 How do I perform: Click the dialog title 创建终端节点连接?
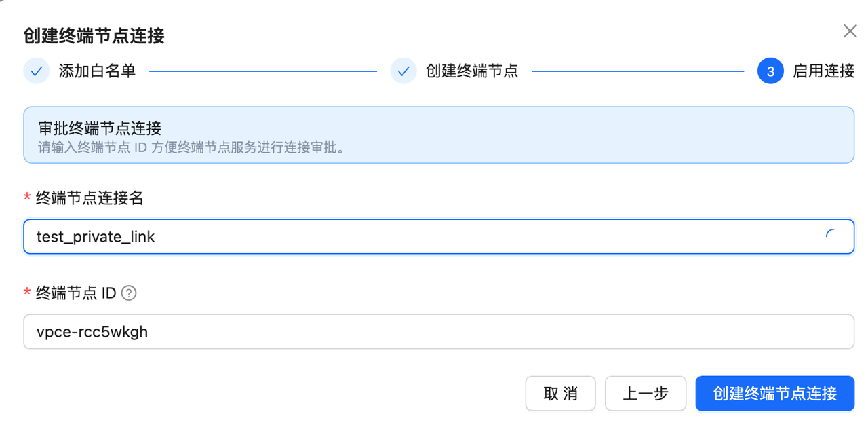tap(94, 35)
